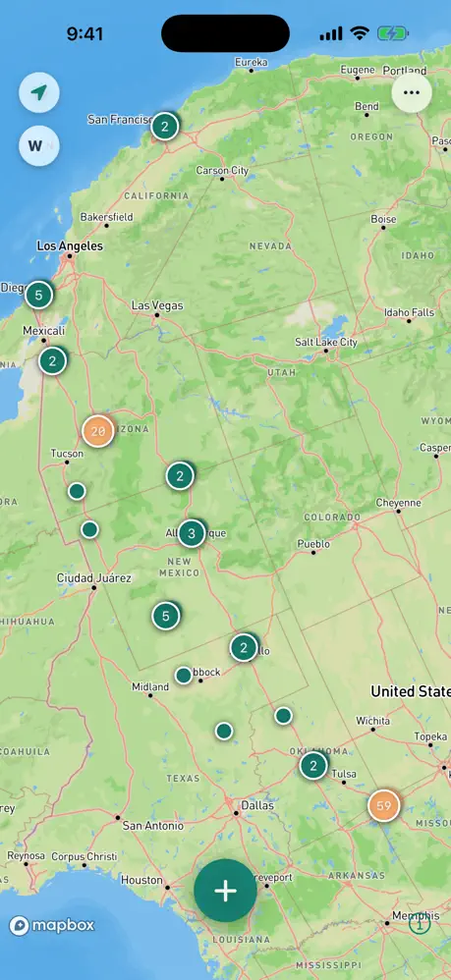Tap the Dallas city label
Image resolution: width=451 pixels, height=980 pixels.
257,805
